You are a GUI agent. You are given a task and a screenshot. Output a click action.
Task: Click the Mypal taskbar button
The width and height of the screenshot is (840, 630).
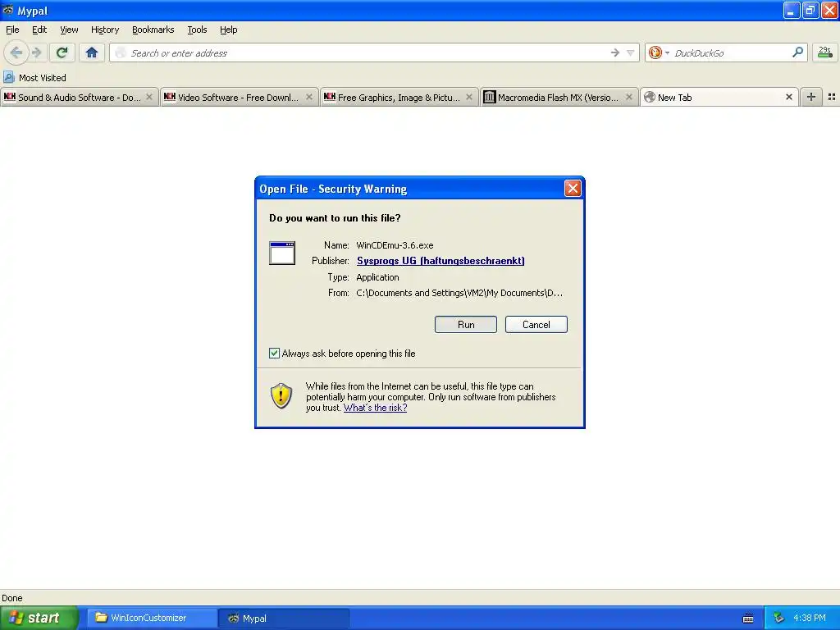(284, 618)
